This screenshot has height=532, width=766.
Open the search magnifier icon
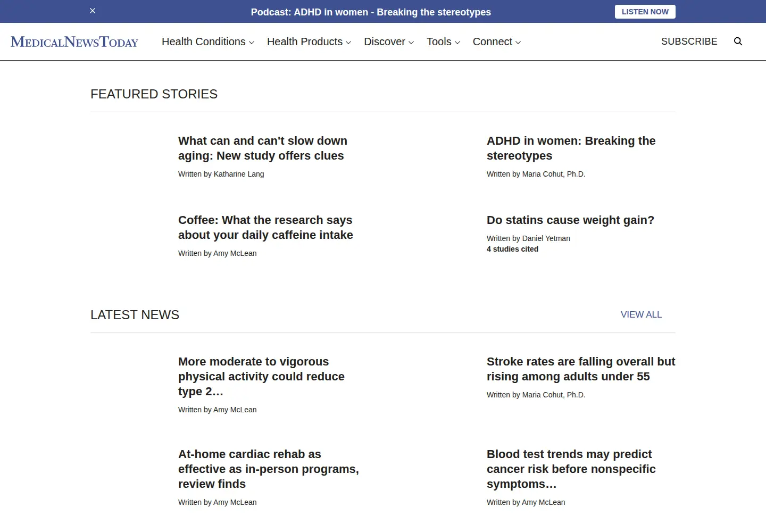click(738, 41)
